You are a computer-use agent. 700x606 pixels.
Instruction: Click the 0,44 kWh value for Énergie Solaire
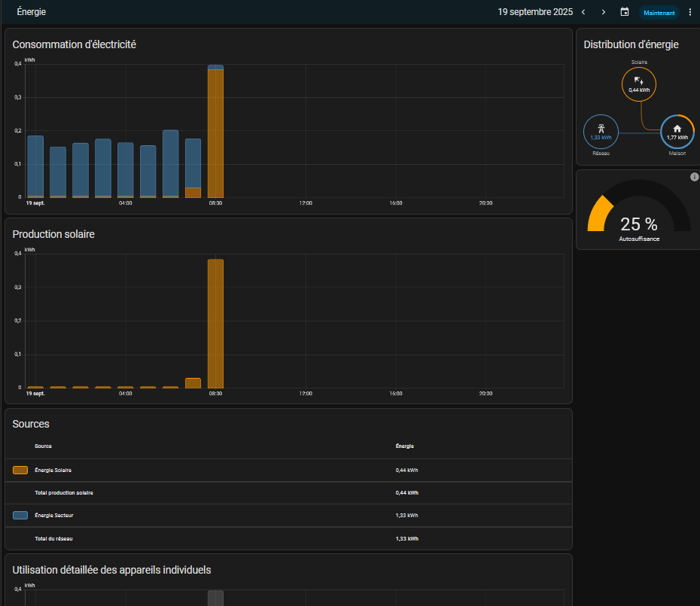point(406,470)
